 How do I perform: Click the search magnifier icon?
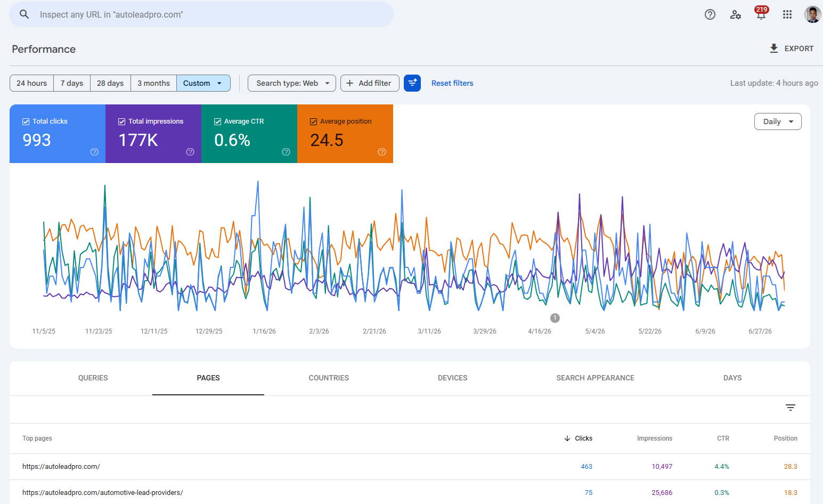tap(25, 14)
